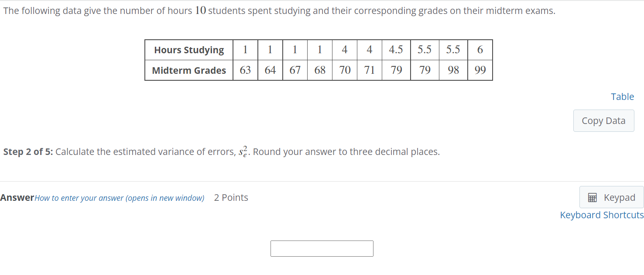
Task: Click the cell with grade 67
Action: click(x=295, y=70)
